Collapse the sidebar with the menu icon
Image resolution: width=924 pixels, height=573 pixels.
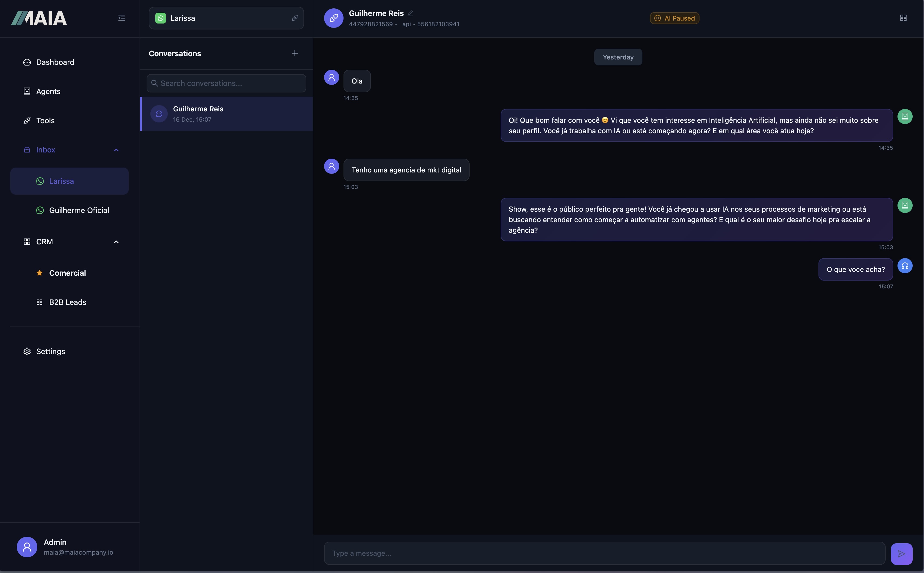(121, 18)
